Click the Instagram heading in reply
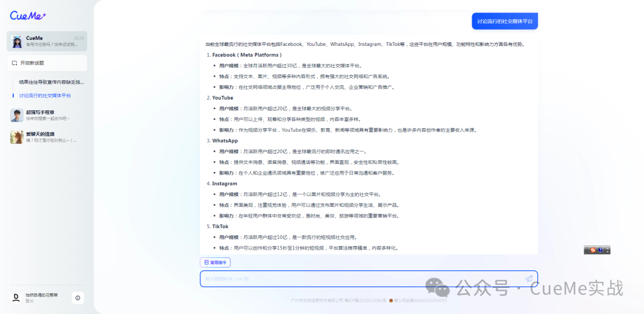 225,184
